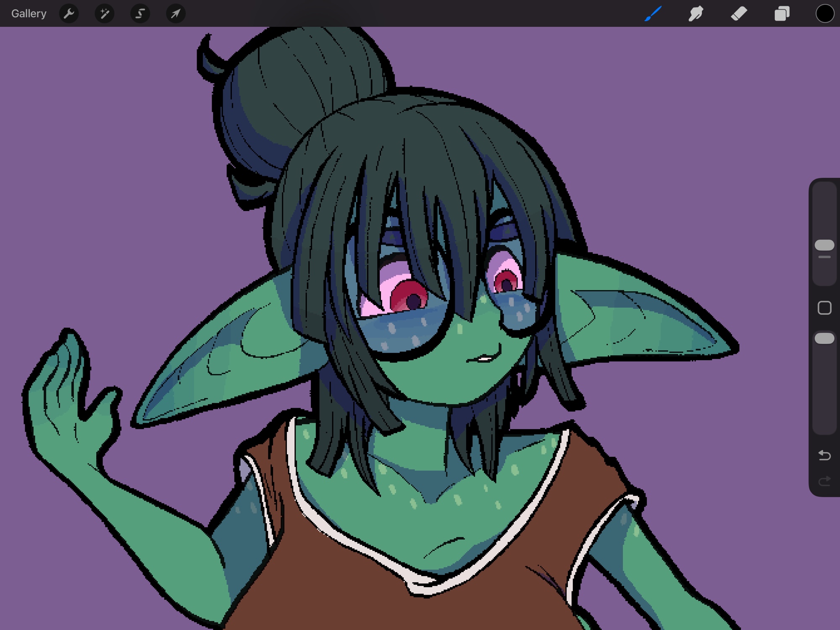Open the active color picker circle

[x=824, y=14]
